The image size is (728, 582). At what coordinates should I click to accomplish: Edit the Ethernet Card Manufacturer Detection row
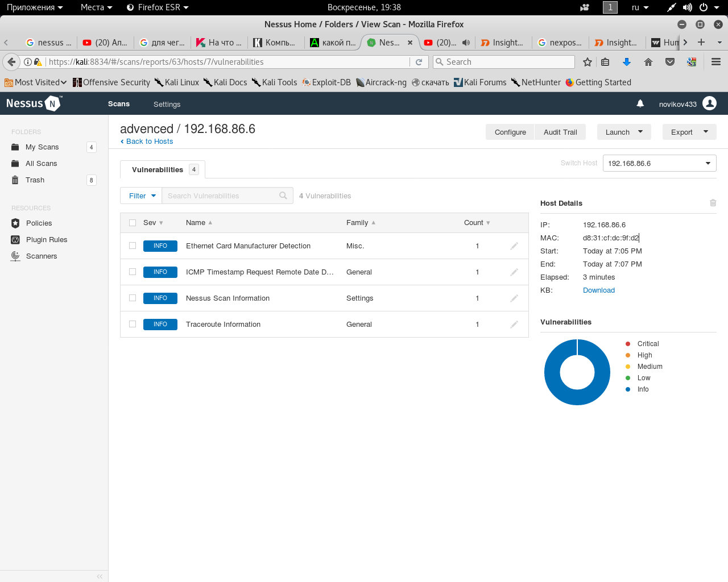514,246
